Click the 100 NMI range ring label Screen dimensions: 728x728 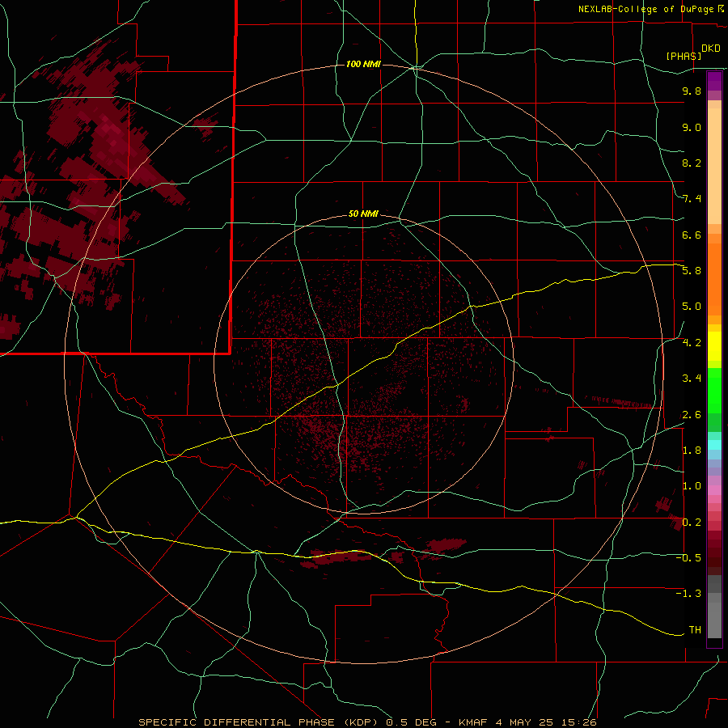pyautogui.click(x=363, y=64)
